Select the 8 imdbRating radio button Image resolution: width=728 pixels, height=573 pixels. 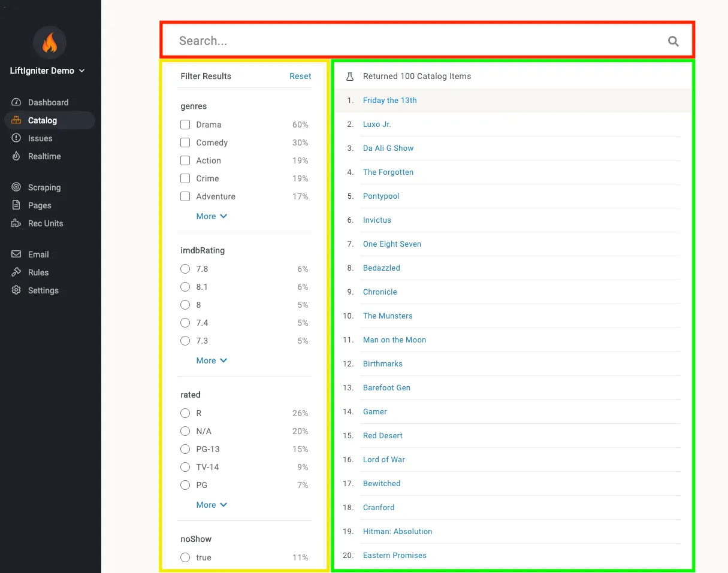tap(185, 305)
